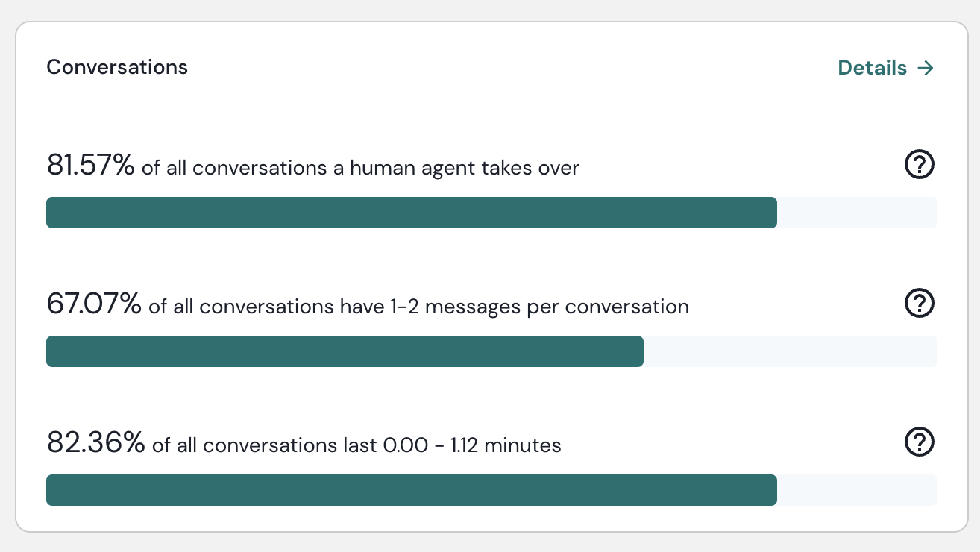This screenshot has width=980, height=552.
Task: Click the Conversations card heading
Action: coord(117,67)
